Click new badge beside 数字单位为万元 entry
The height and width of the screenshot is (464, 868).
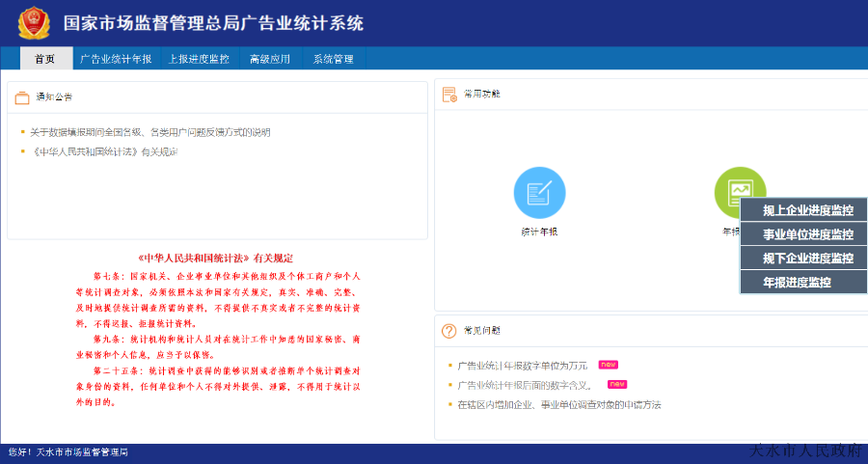pyautogui.click(x=608, y=365)
